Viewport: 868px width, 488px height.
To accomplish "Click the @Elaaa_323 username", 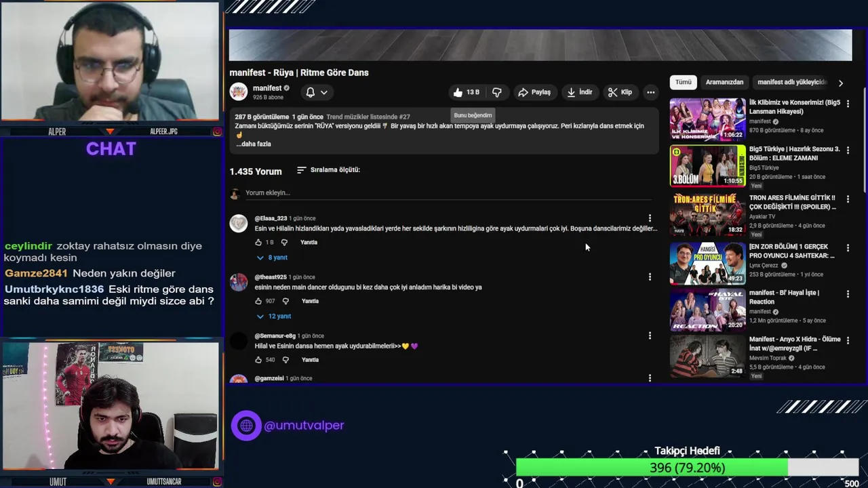I will pos(271,218).
